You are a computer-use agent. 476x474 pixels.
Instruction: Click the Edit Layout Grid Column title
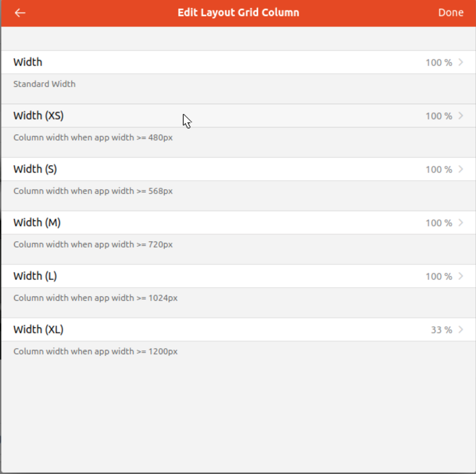pos(238,12)
